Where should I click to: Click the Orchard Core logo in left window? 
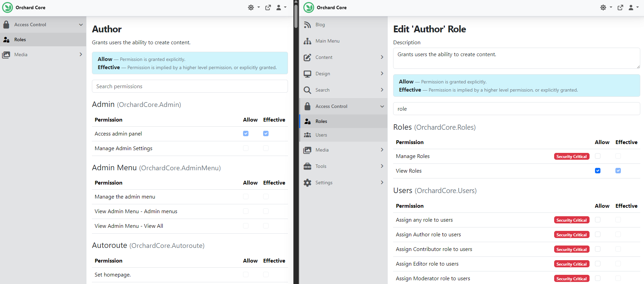(x=7, y=7)
